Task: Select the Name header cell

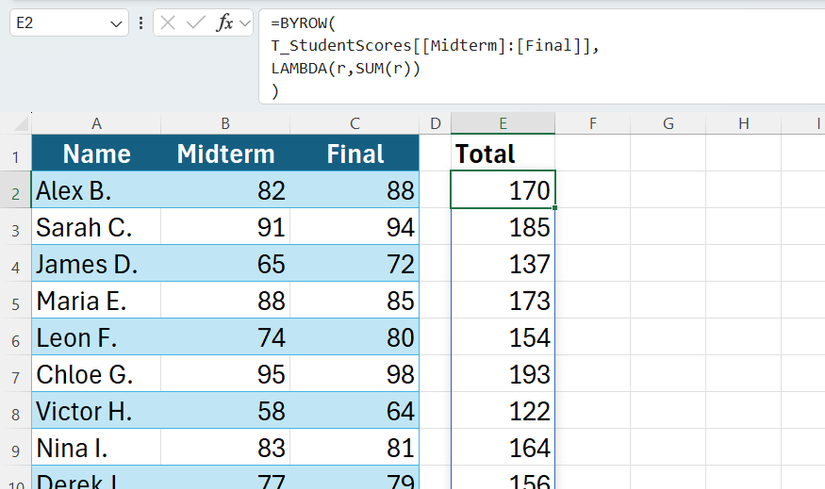Action: tap(96, 154)
